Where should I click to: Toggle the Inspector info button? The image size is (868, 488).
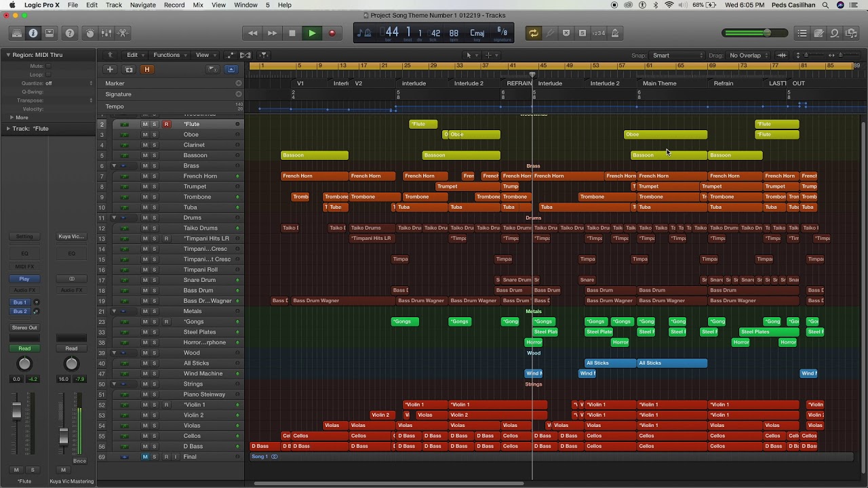[x=33, y=33]
